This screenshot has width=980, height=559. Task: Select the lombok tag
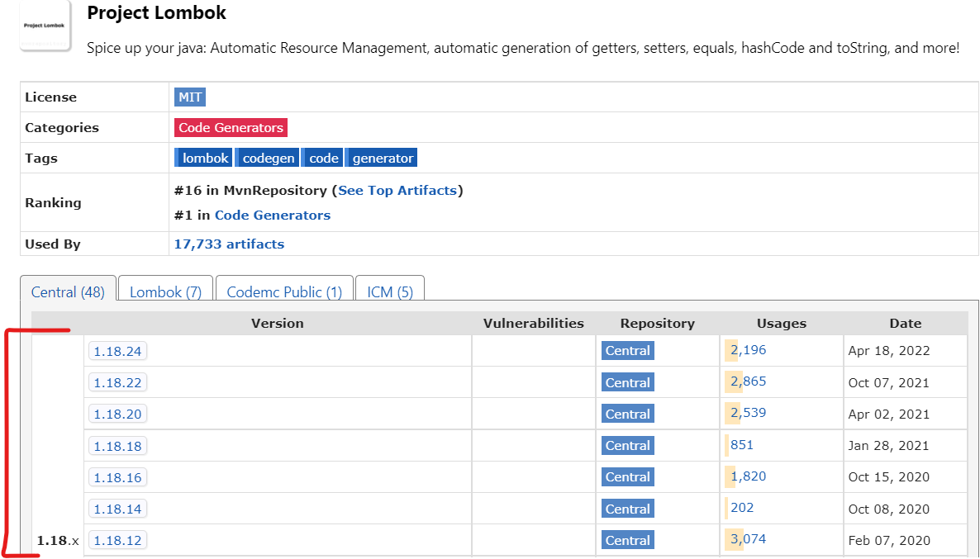[x=204, y=158]
